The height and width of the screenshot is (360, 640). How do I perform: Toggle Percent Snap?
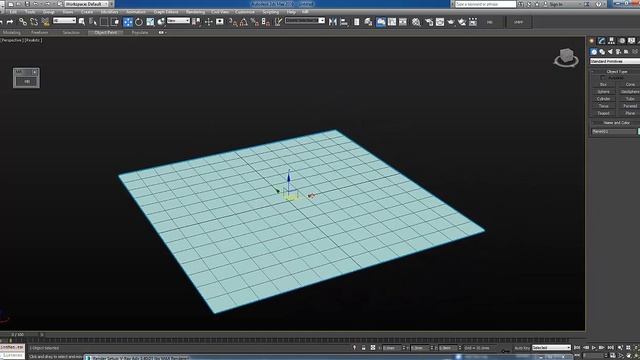tap(255, 22)
